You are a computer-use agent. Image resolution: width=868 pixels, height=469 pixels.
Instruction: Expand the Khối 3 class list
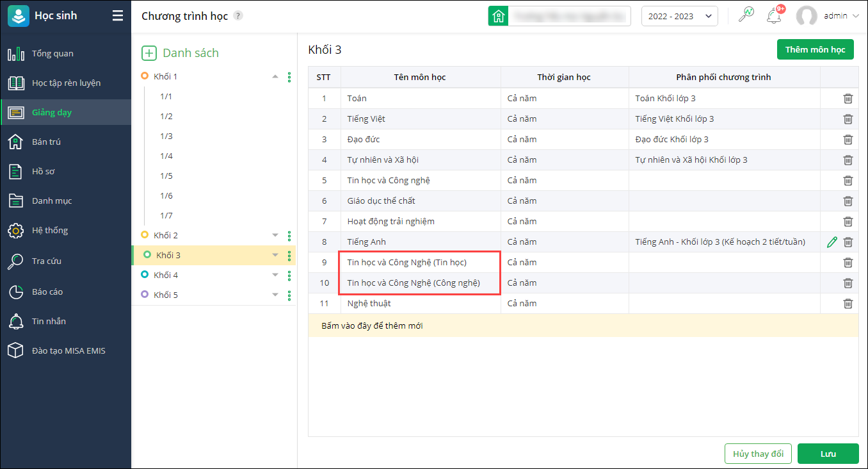(275, 255)
